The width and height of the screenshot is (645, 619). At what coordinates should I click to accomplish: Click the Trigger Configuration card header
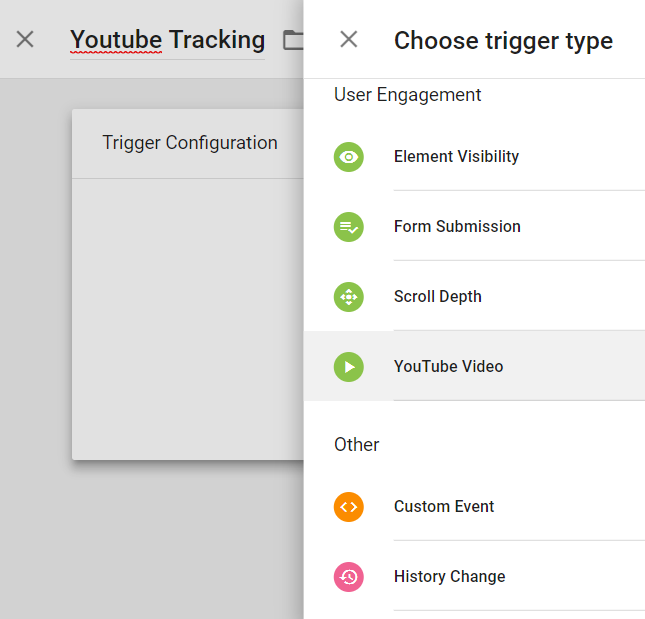click(x=189, y=143)
